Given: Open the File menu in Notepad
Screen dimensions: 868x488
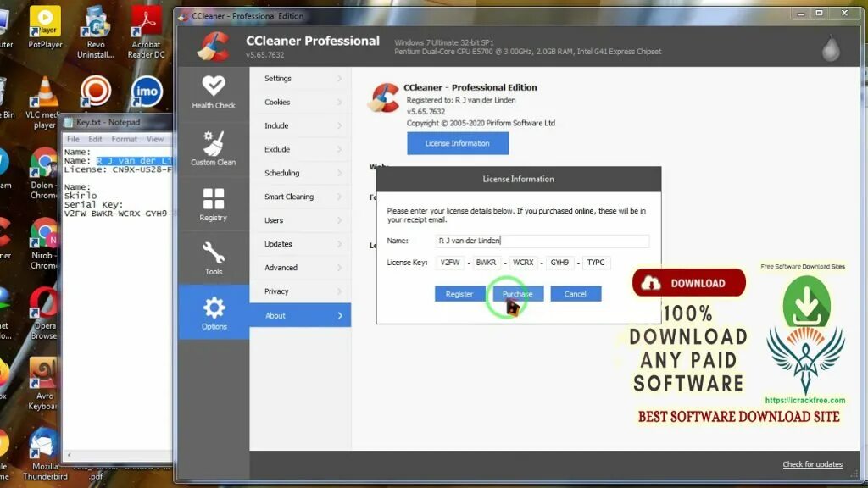Looking at the screenshot, I should 73,139.
